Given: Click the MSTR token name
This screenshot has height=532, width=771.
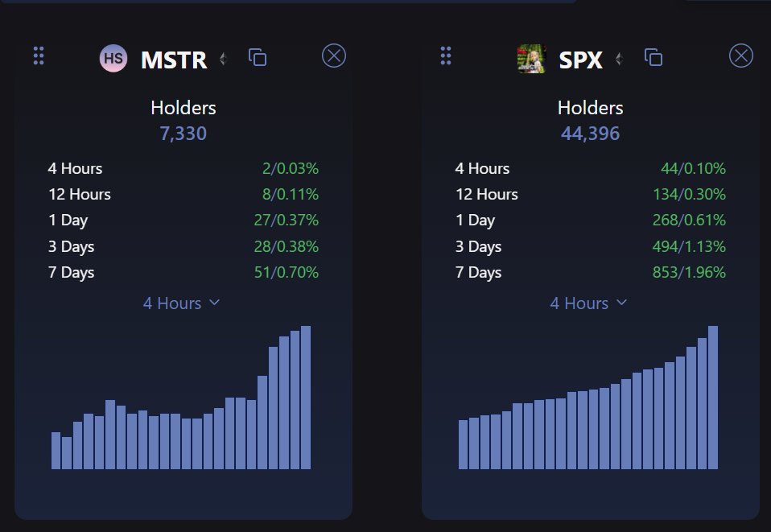Looking at the screenshot, I should (x=174, y=60).
